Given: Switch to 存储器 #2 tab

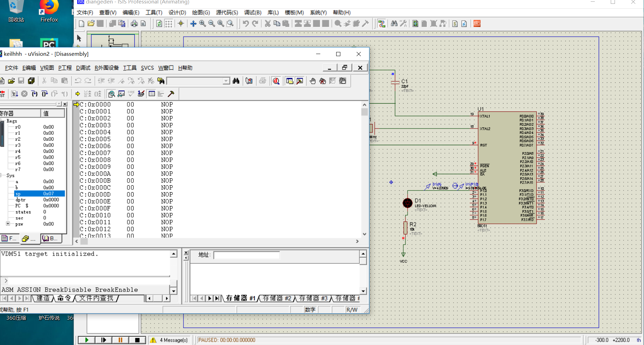Looking at the screenshot, I should 277,298.
